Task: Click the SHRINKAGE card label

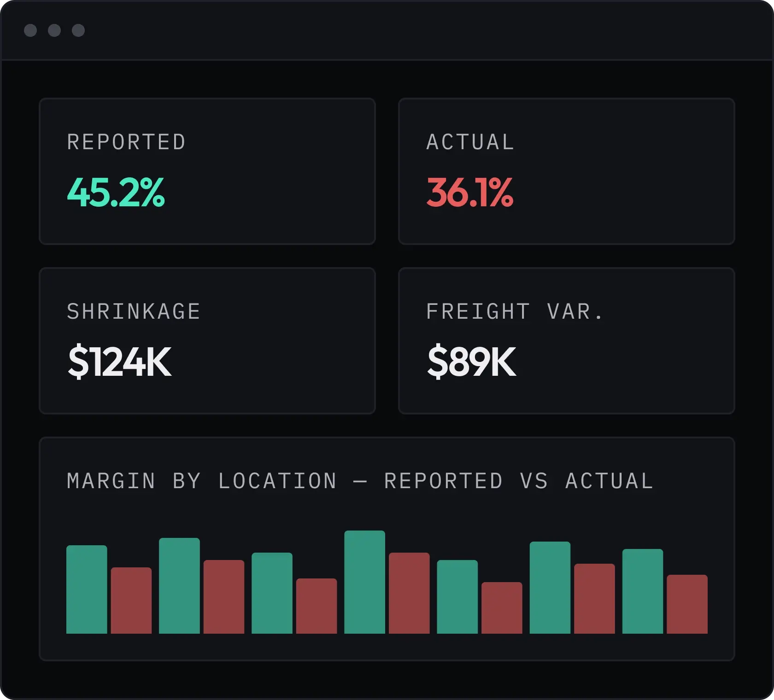Action: [x=134, y=311]
